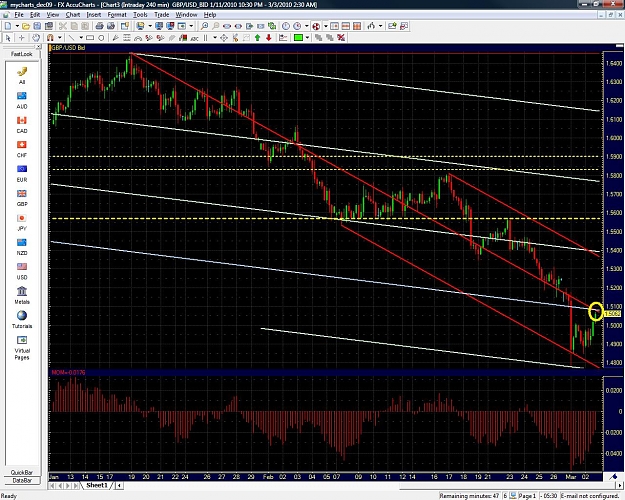625x500 pixels.
Task: Click the FastLook panel header button
Action: coord(22,54)
